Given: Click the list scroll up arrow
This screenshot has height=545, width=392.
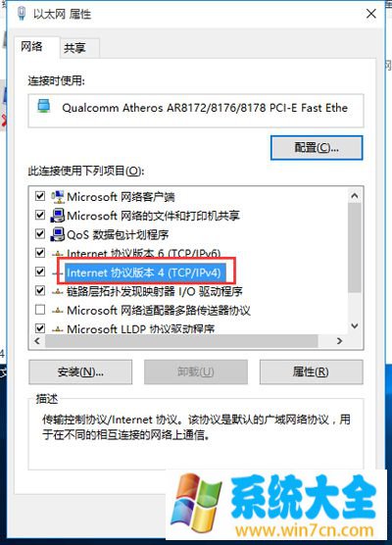Looking at the screenshot, I should (355, 196).
